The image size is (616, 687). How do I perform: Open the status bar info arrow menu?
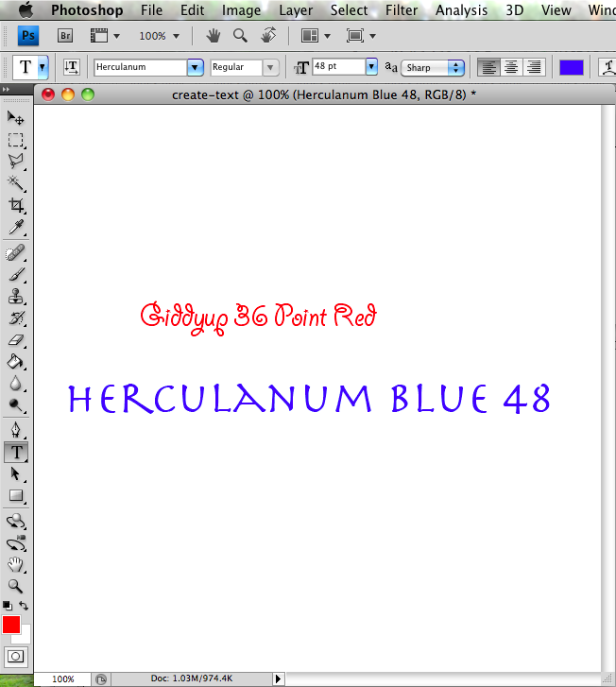coord(278,679)
